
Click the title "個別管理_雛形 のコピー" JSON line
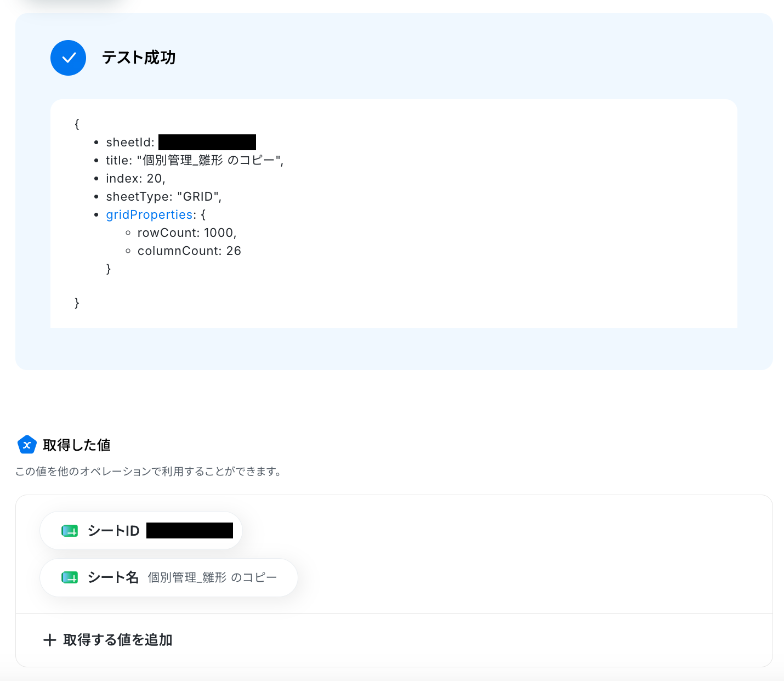coord(195,160)
